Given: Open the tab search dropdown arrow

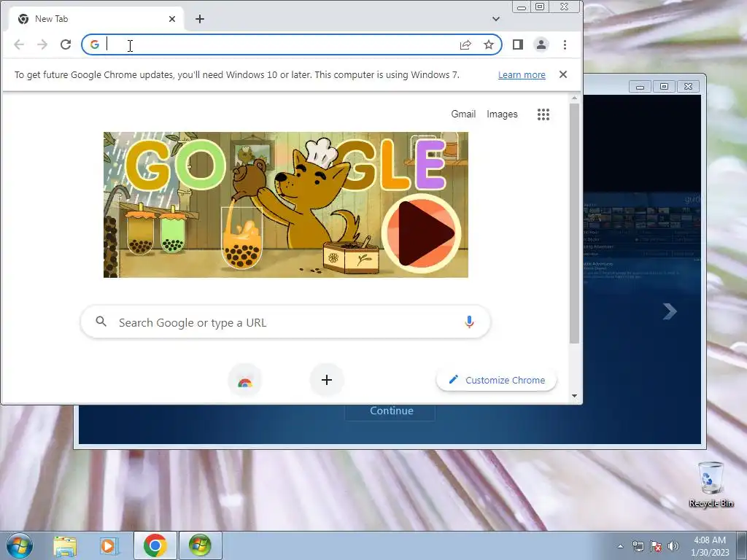Looking at the screenshot, I should coord(496,19).
